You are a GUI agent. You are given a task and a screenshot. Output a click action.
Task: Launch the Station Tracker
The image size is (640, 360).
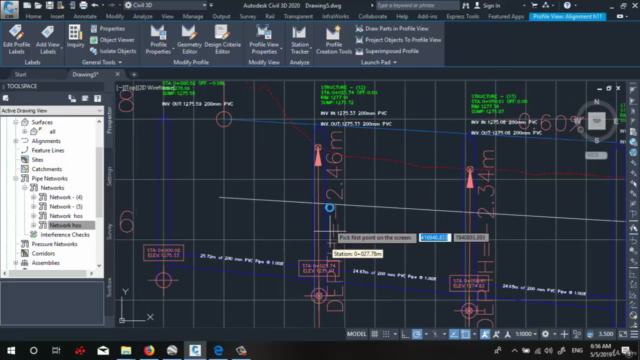[x=300, y=40]
